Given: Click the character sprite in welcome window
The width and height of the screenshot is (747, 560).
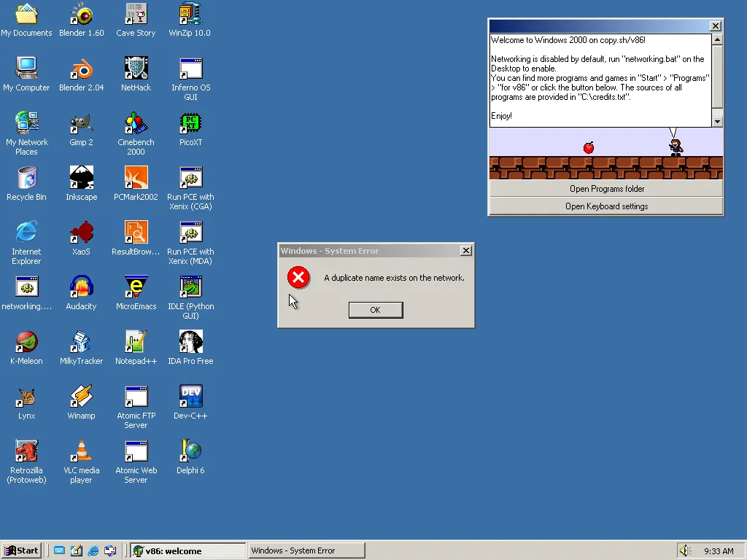Looking at the screenshot, I should click(x=676, y=147).
